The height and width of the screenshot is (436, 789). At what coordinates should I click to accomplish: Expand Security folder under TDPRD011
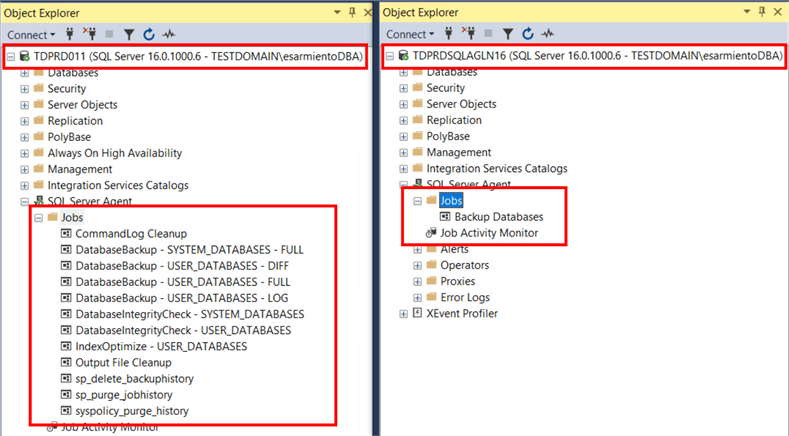pos(24,89)
